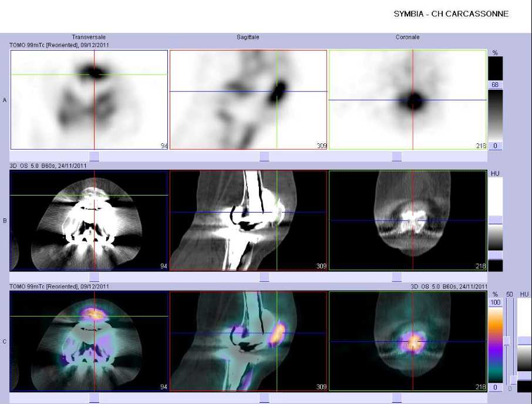532x404 pixels.
Task: Click the row label C
Action: (5, 341)
